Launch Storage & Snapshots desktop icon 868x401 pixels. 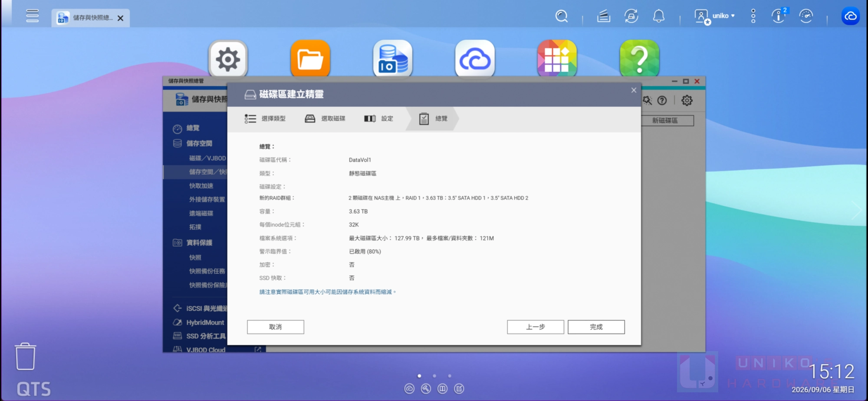[393, 59]
